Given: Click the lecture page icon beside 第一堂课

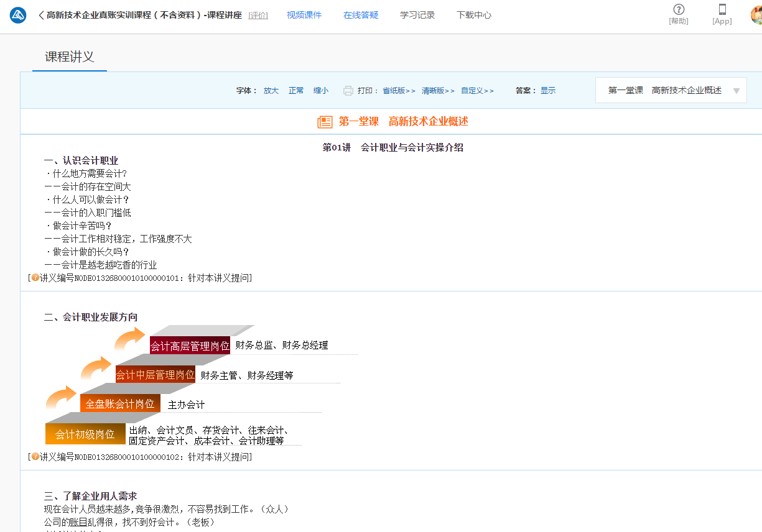Looking at the screenshot, I should coord(325,122).
